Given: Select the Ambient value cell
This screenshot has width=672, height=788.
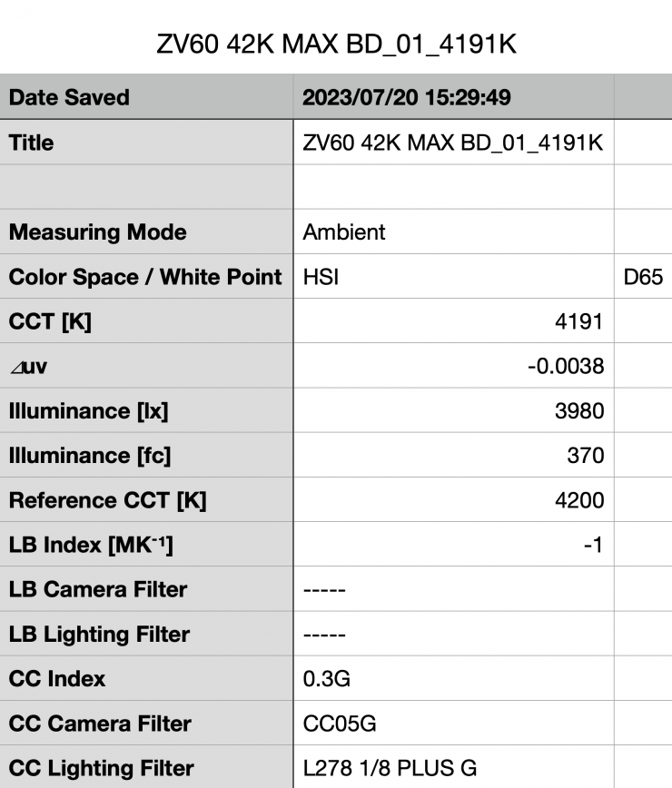Looking at the screenshot, I should (x=453, y=232).
